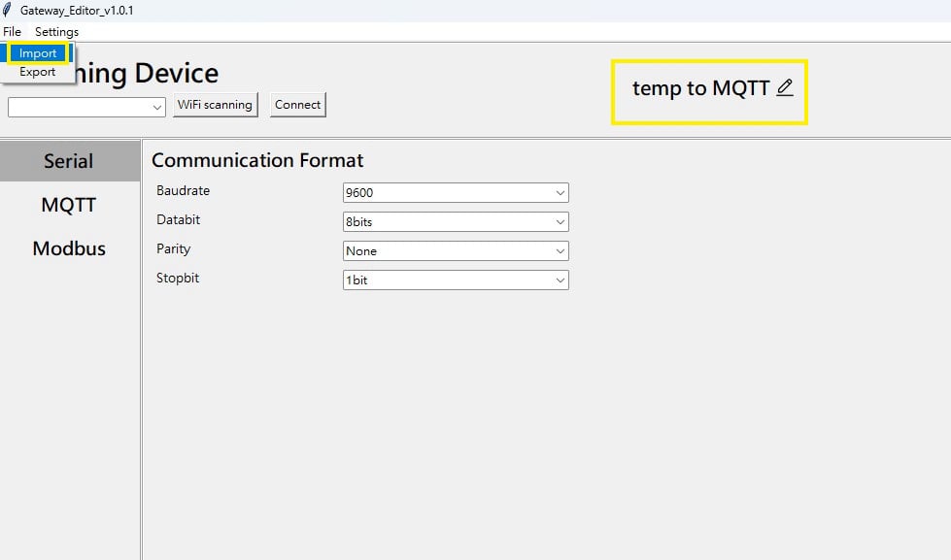Switch to the Modbus tab

click(x=69, y=248)
